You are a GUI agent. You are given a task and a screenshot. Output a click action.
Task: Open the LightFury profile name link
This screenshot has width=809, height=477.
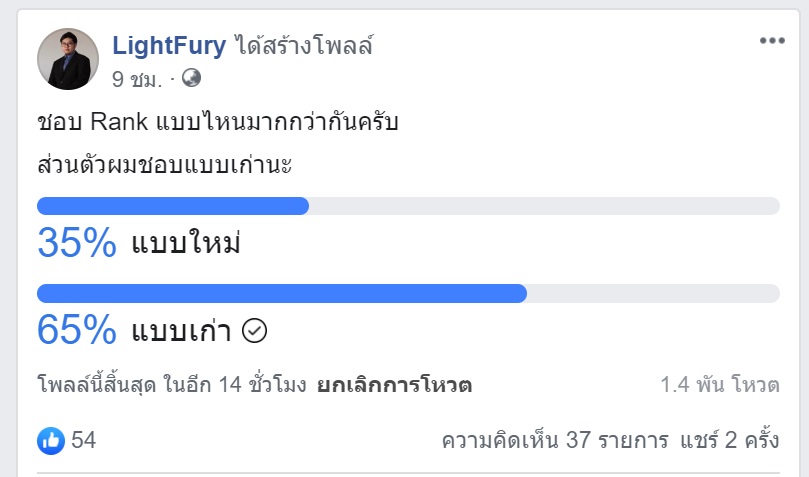(169, 45)
